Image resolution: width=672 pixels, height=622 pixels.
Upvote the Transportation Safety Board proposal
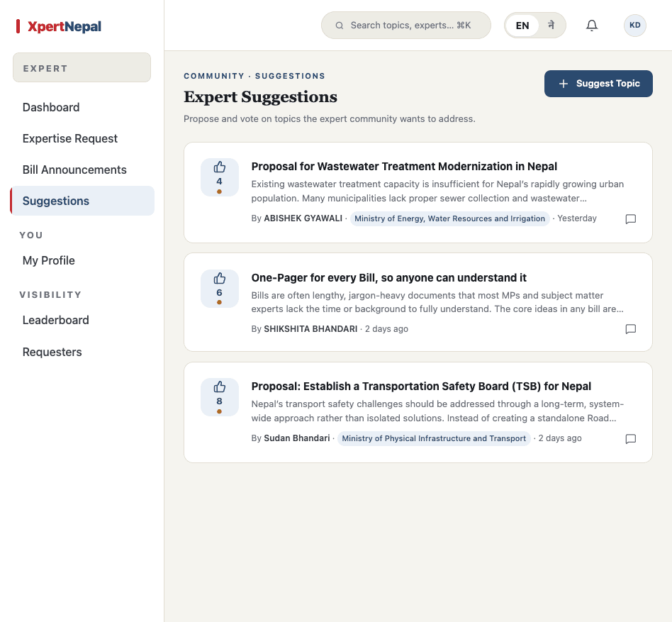tap(220, 397)
